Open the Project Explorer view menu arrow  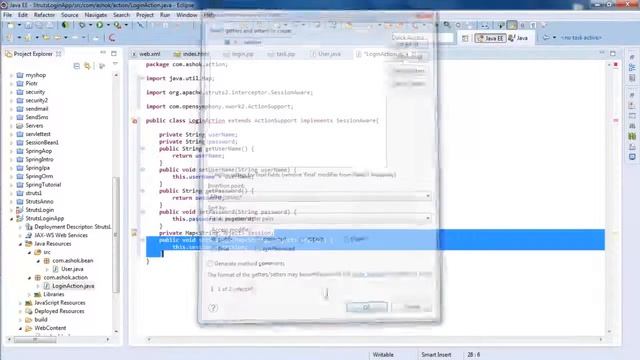pyautogui.click(x=115, y=64)
